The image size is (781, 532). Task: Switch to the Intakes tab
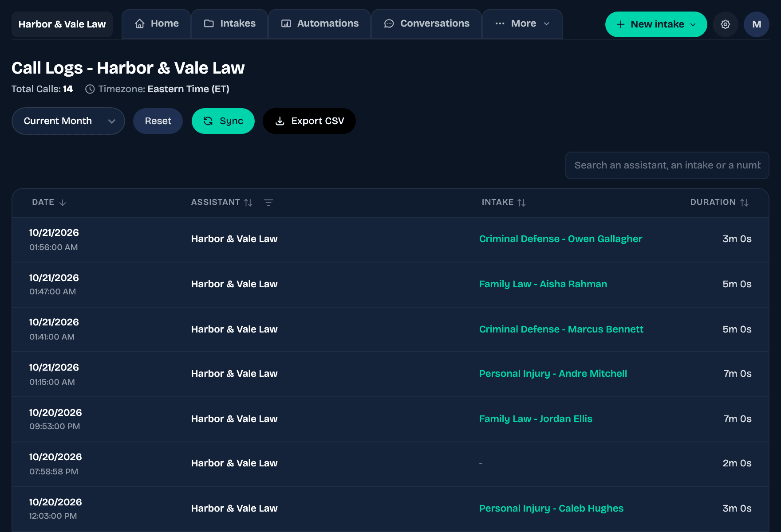click(229, 23)
